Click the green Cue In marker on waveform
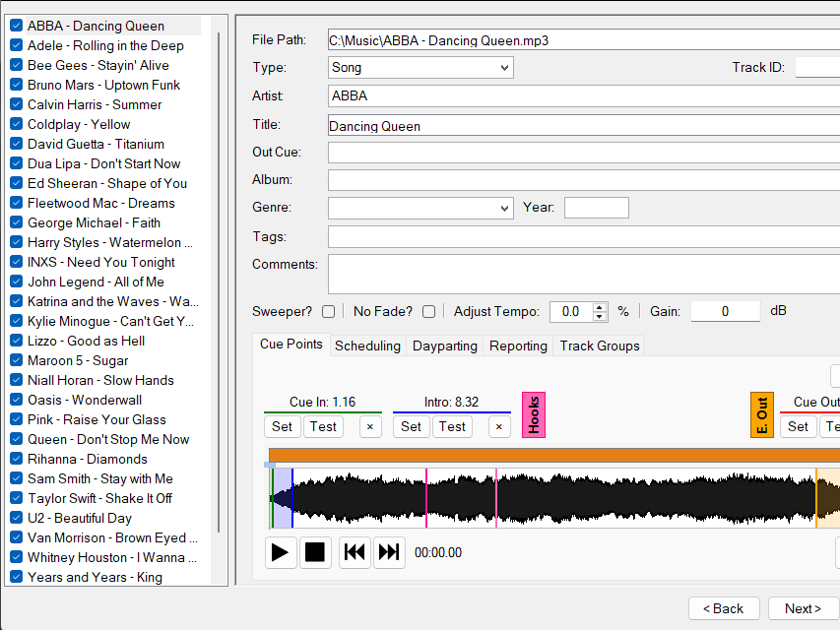This screenshot has height=630, width=840. click(273, 498)
